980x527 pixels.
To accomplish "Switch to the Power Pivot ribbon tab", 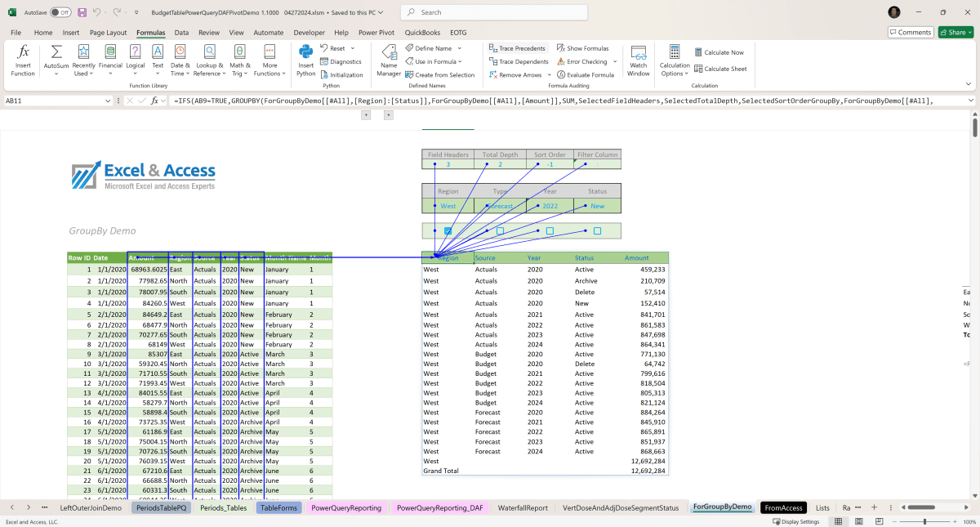I will (x=377, y=32).
